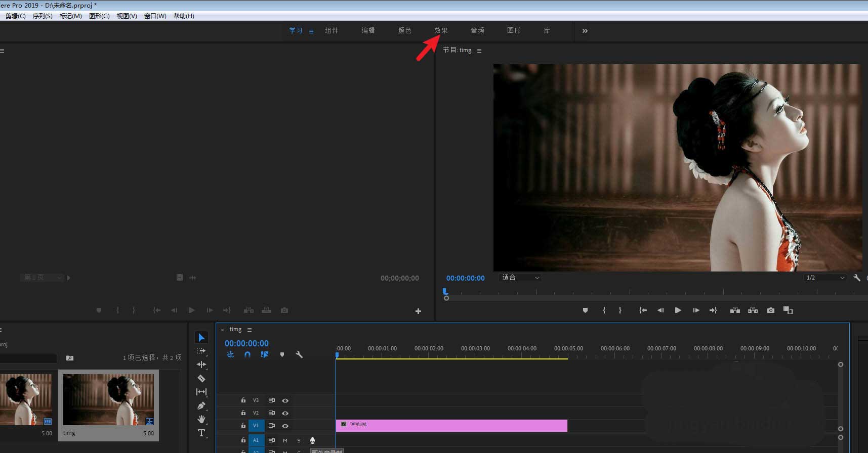
Task: Select the Razor tool
Action: coord(201,378)
